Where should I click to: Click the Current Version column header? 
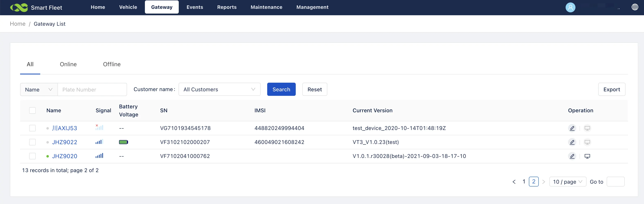(x=372, y=110)
